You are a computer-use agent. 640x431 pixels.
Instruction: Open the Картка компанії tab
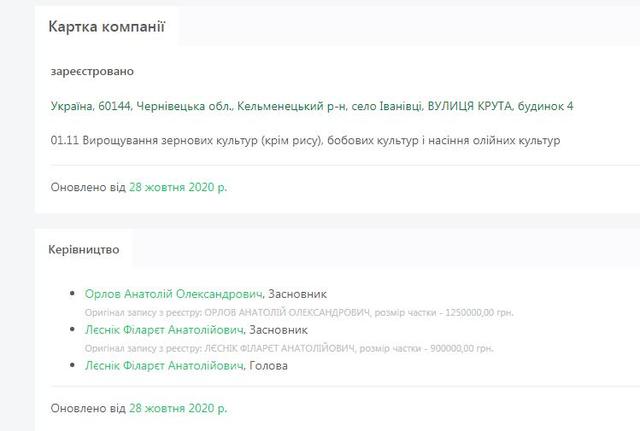[106, 26]
